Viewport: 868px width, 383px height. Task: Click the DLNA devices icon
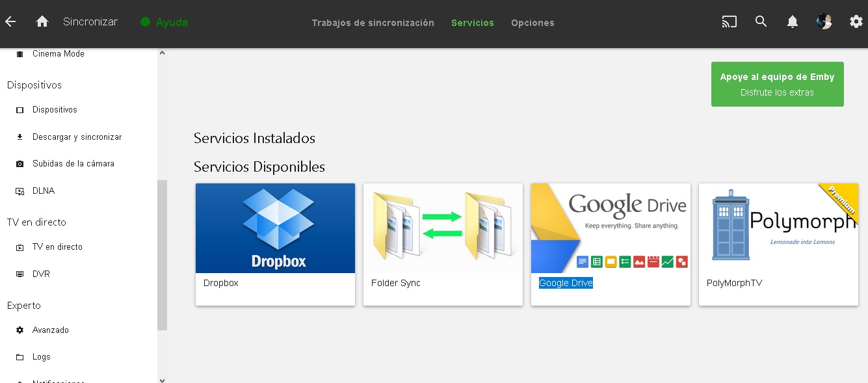20,191
